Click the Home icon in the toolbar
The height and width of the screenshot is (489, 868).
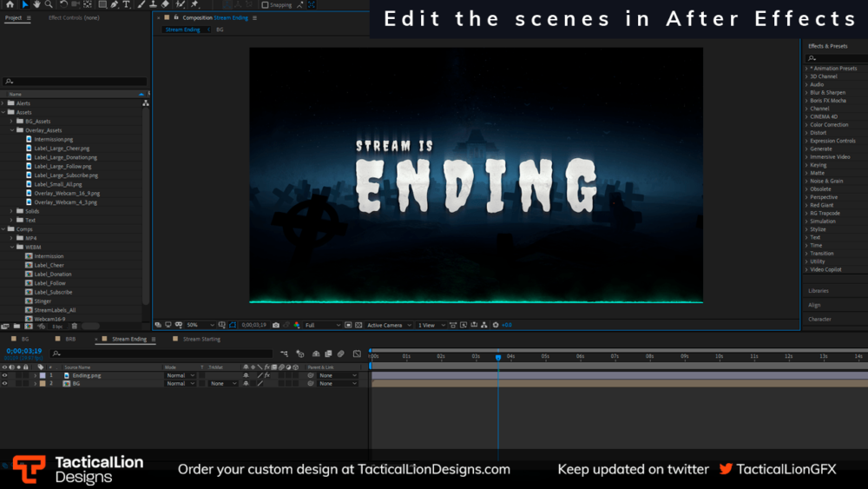[10, 4]
